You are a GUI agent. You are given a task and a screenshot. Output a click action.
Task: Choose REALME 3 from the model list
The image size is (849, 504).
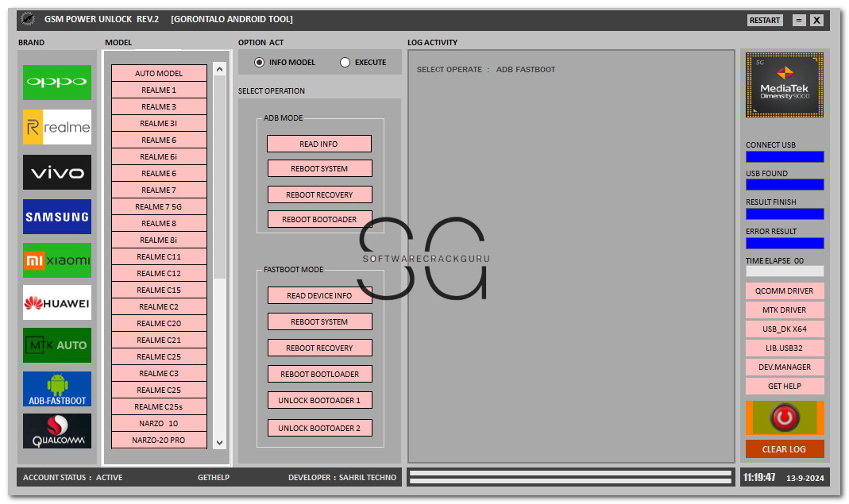(159, 106)
